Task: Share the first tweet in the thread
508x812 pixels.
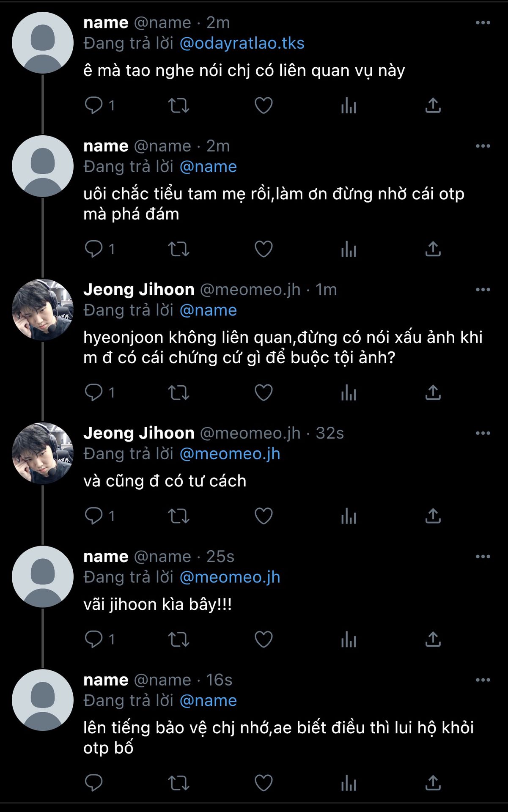Action: (x=433, y=105)
